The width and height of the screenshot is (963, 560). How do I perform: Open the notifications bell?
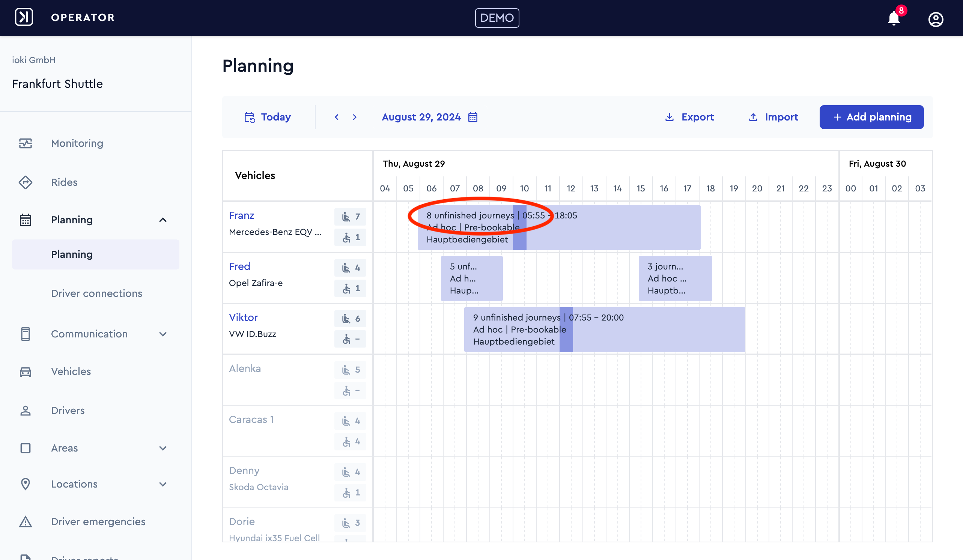coord(894,18)
